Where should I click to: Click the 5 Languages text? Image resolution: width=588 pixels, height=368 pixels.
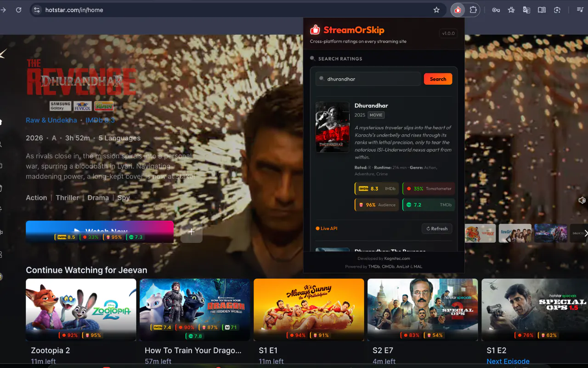[119, 138]
